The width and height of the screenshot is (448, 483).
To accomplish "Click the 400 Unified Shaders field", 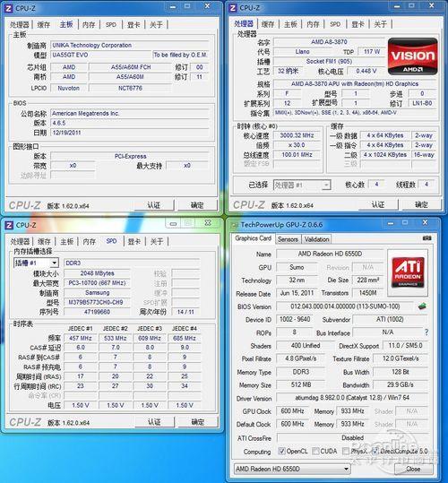I will (306, 346).
